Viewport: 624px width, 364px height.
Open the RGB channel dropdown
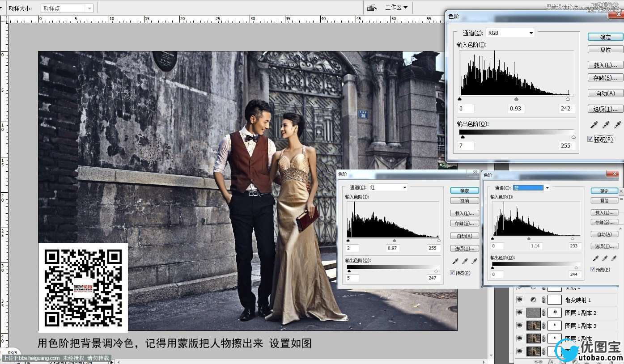510,33
